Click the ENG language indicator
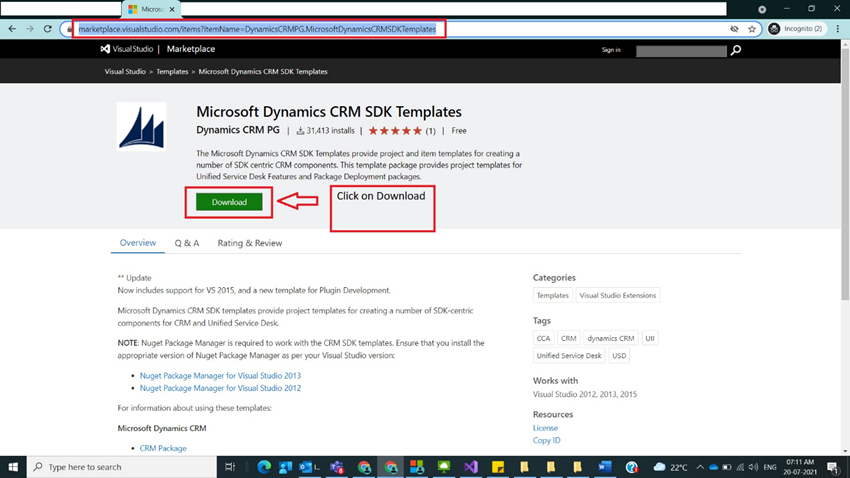This screenshot has width=850, height=478. click(x=770, y=467)
